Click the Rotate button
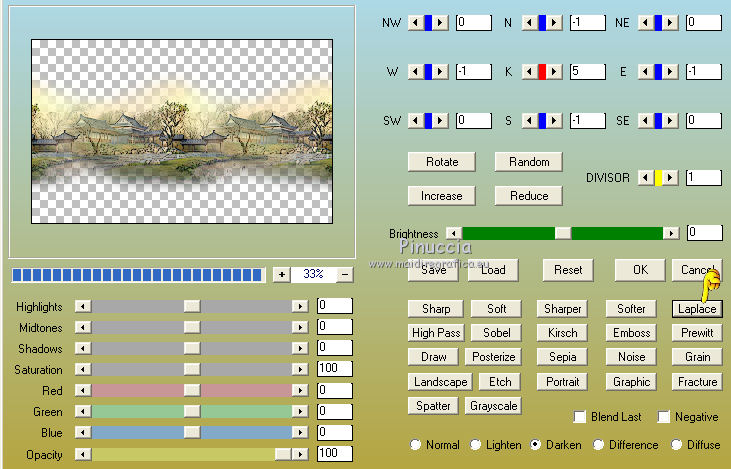The width and height of the screenshot is (731, 469). coord(442,162)
